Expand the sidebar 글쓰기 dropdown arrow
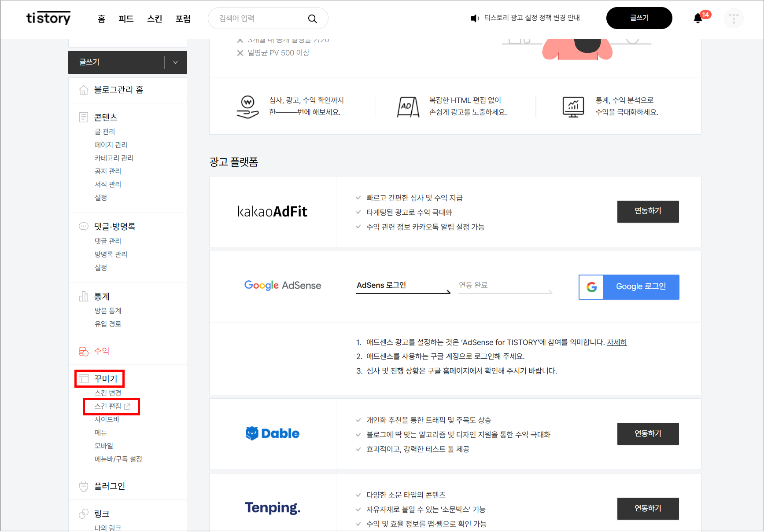Viewport: 764px width, 532px height. click(x=175, y=62)
